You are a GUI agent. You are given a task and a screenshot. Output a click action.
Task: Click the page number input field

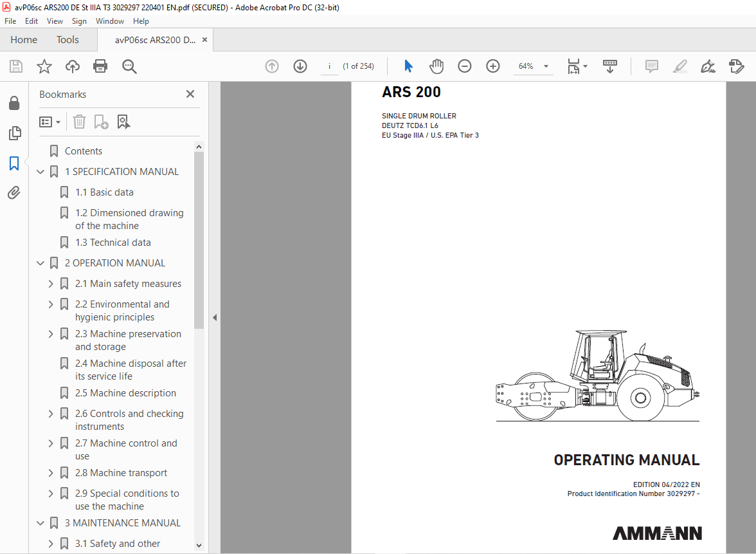tap(330, 66)
